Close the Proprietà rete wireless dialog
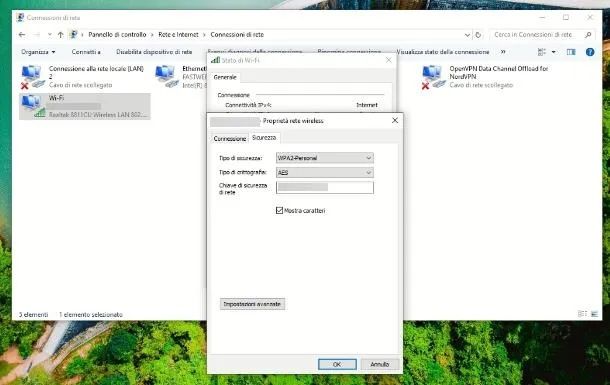This screenshot has height=385, width=610. (x=394, y=121)
